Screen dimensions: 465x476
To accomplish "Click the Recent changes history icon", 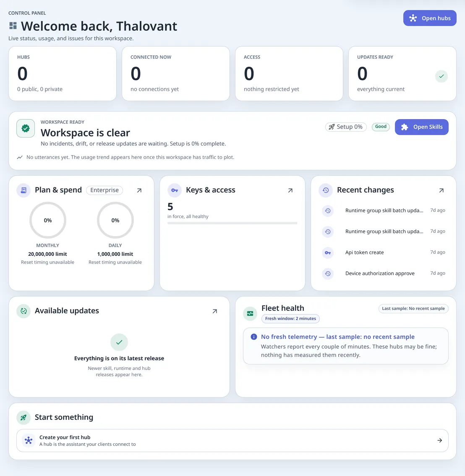I will (326, 190).
